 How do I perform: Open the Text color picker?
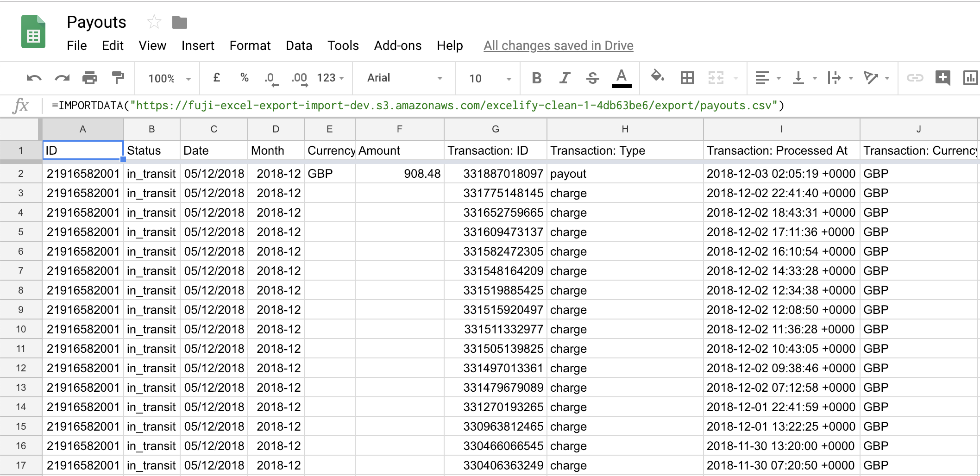pos(622,78)
